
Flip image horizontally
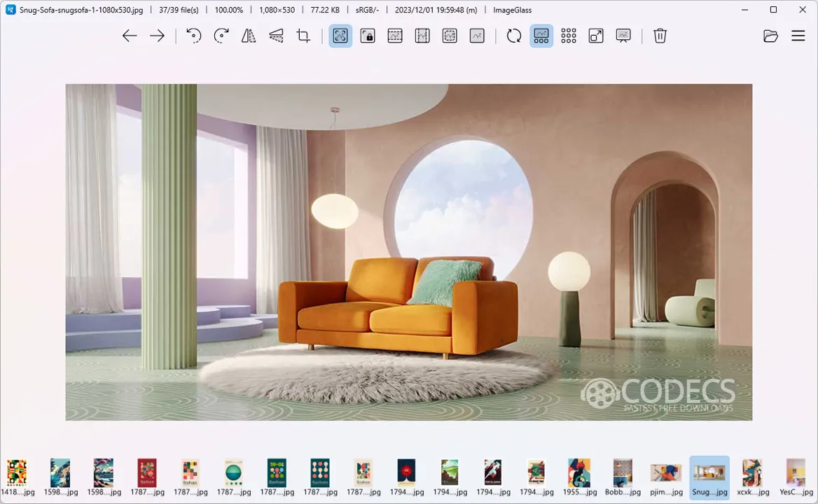point(249,36)
